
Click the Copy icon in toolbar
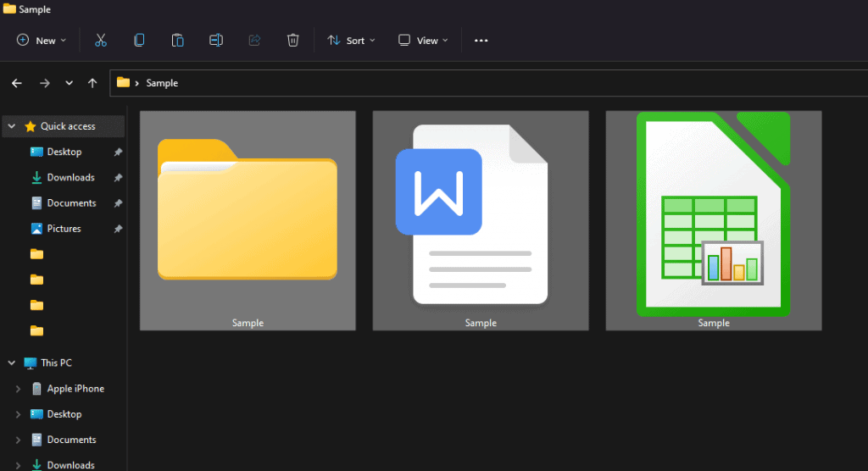(x=139, y=40)
